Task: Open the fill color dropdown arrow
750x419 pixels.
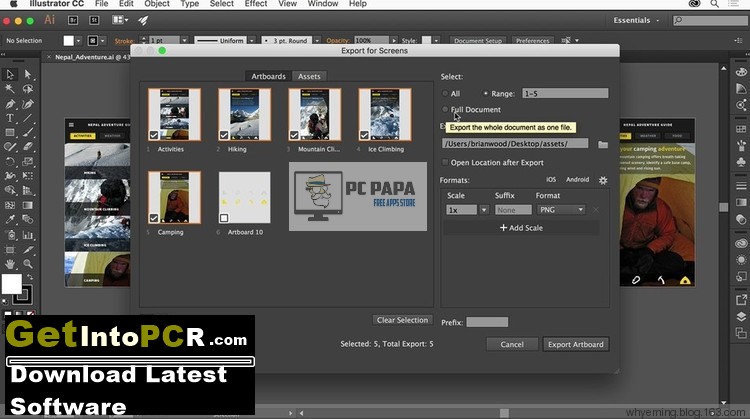Action: click(78, 41)
